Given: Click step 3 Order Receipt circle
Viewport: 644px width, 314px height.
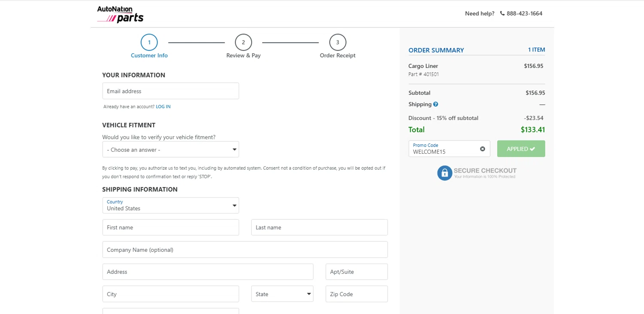Looking at the screenshot, I should (338, 42).
